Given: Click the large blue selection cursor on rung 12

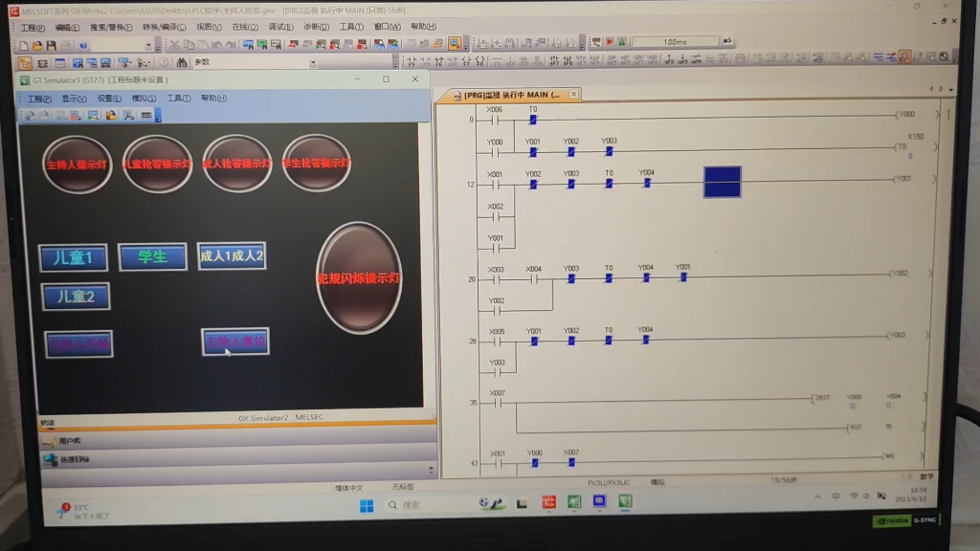Looking at the screenshot, I should pos(722,182).
